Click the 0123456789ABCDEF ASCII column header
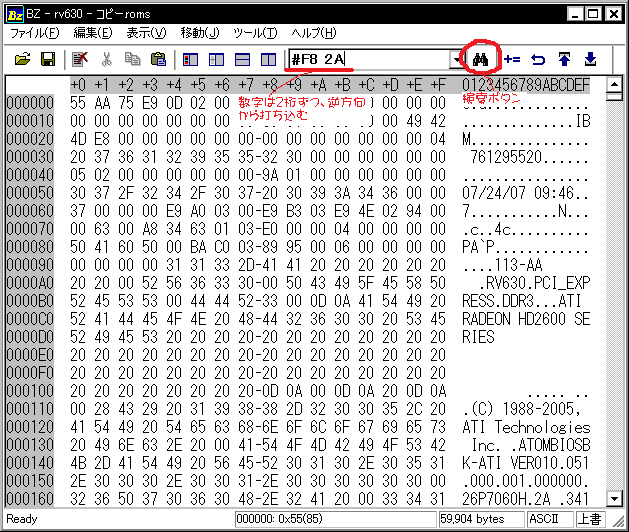 tap(526, 85)
